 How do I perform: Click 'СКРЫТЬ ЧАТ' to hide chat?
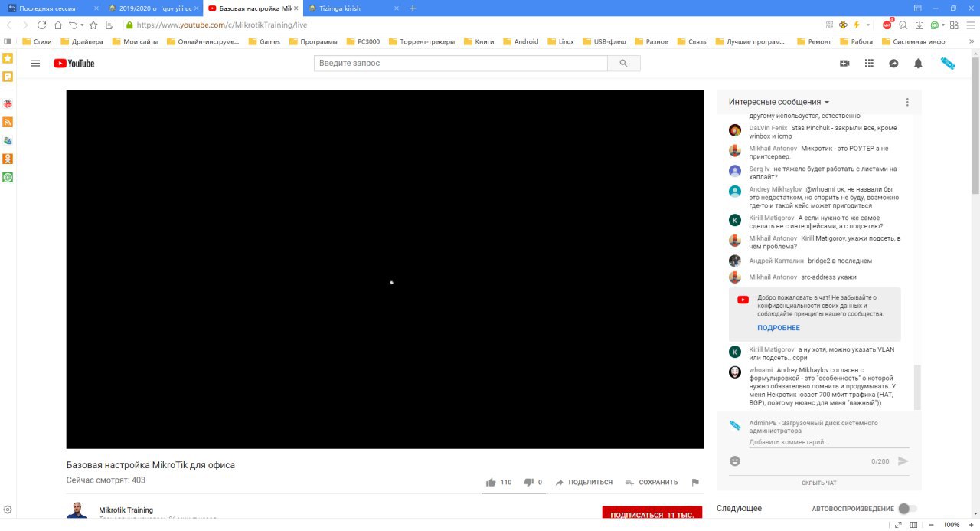coord(819,483)
